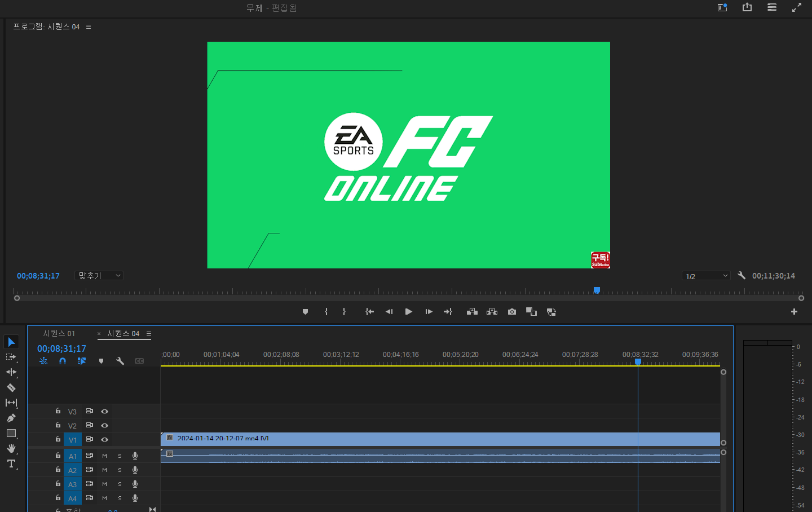The image size is (812, 512).
Task: Open playback resolution 1/2 dropdown
Action: pyautogui.click(x=706, y=276)
